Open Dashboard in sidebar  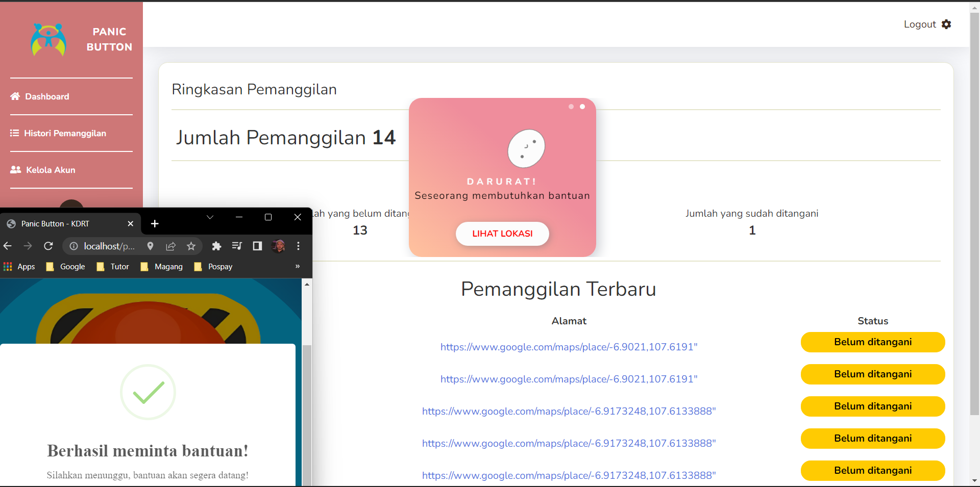[47, 96]
